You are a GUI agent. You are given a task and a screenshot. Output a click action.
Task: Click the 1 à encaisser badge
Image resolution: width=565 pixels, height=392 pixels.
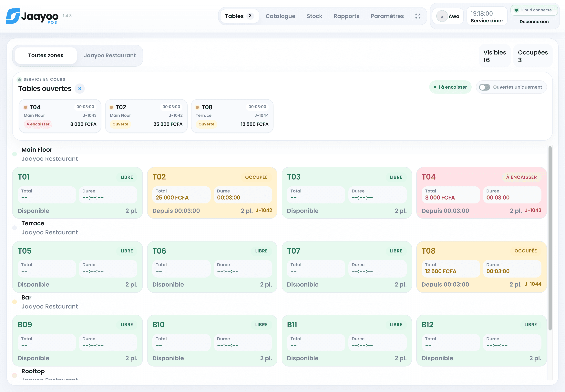450,87
